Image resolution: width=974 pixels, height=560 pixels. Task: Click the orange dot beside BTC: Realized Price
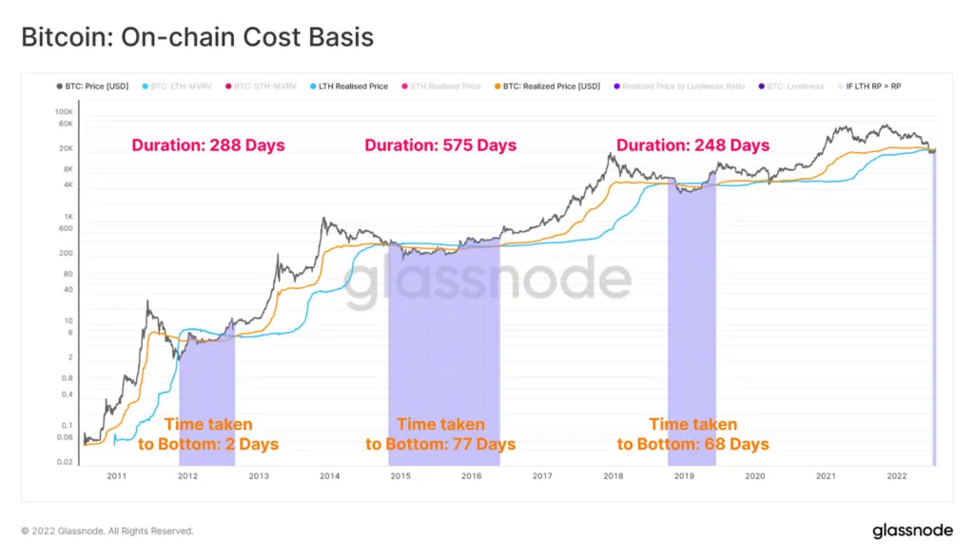pos(497,87)
